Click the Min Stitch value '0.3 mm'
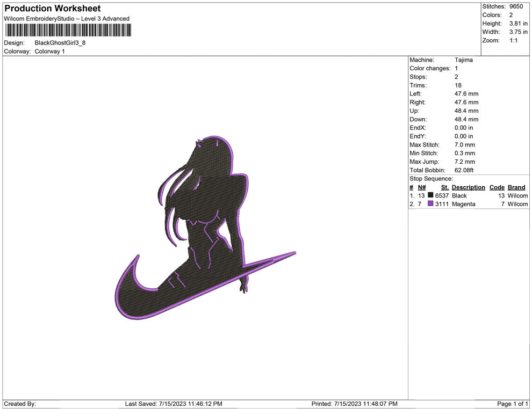532x409 pixels. (465, 153)
